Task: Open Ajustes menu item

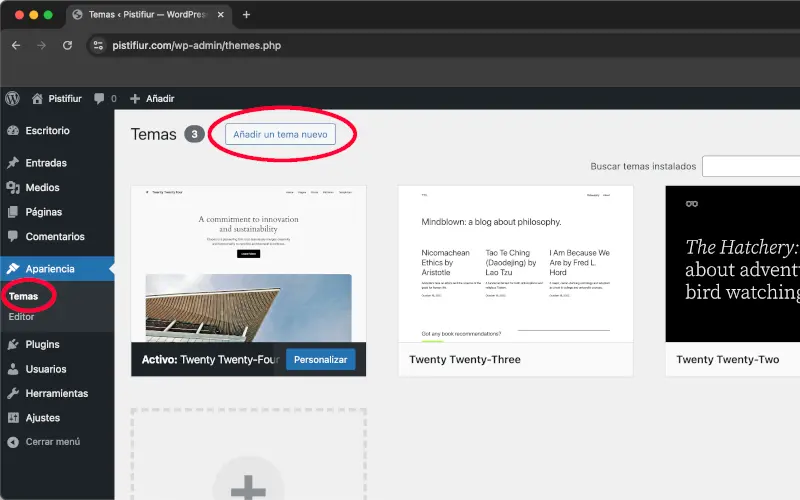Action: 43,418
